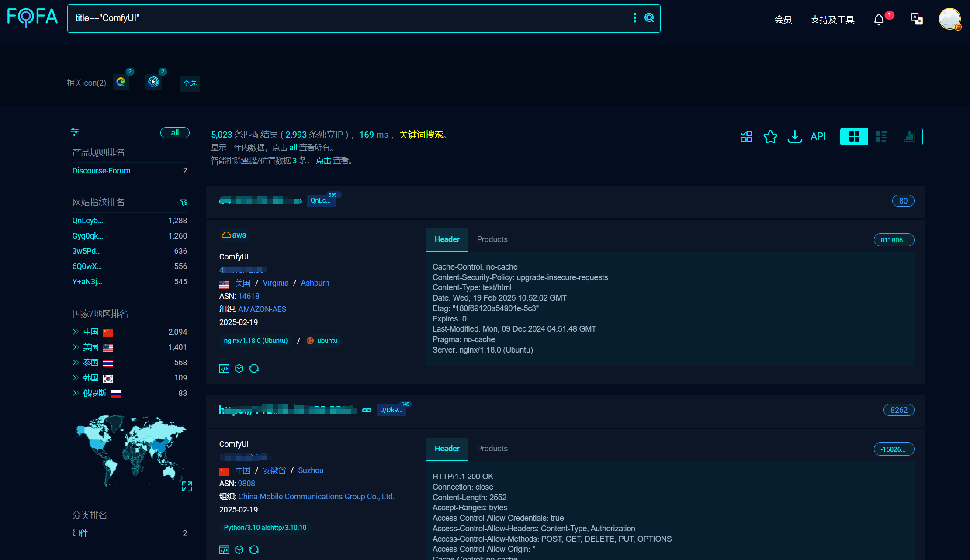This screenshot has height=560, width=970.
Task: Click the 全选 select-all button
Action: point(190,83)
